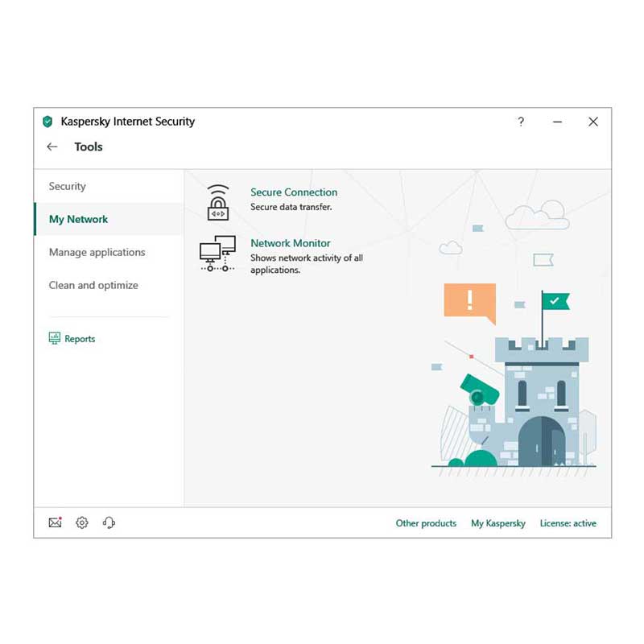Click the Kaspersky shield logo icon
This screenshot has width=644, height=644.
pyautogui.click(x=47, y=122)
